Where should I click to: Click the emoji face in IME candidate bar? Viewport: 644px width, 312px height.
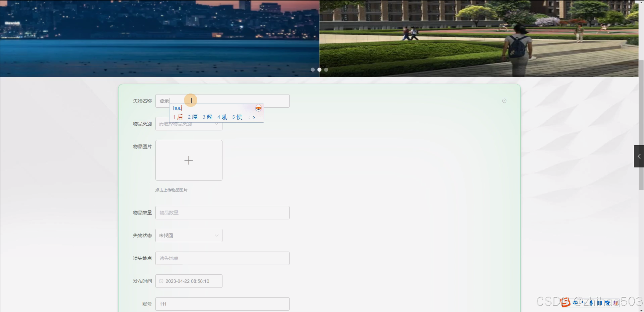tap(258, 108)
